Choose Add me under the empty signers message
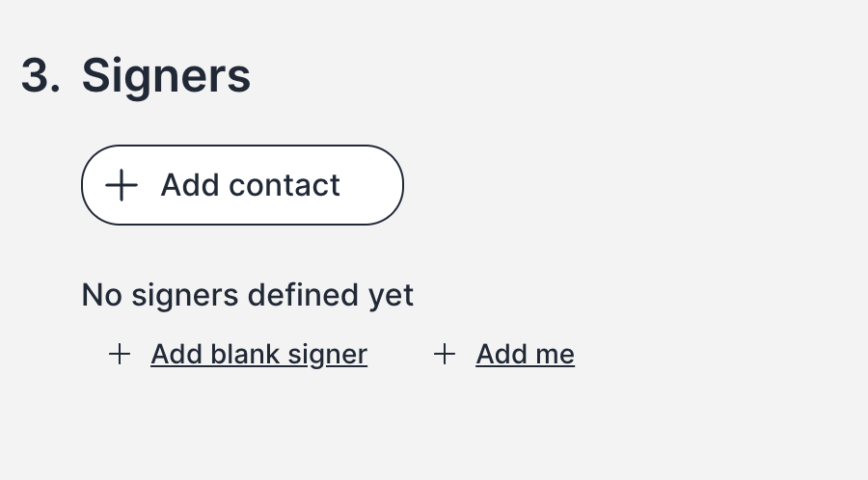 [x=525, y=355]
